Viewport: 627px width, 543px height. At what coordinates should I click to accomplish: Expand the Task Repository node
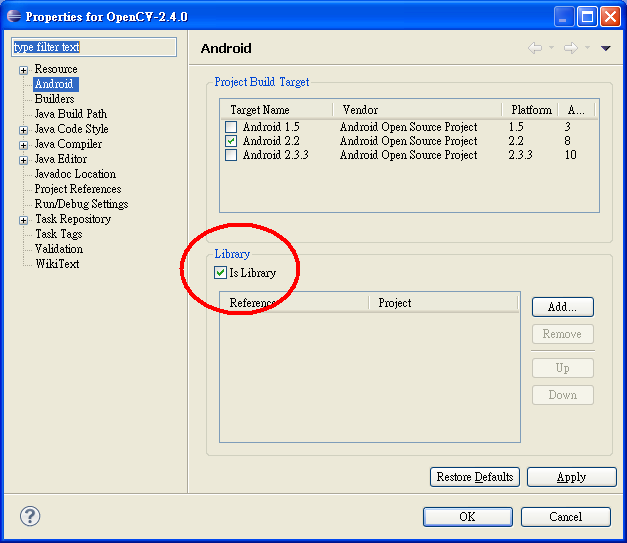coord(24,220)
